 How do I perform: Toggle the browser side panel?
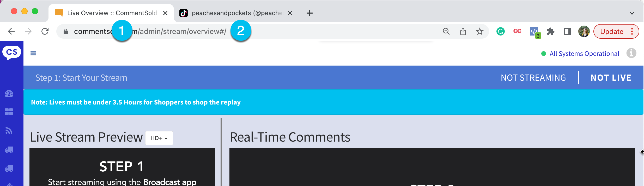(567, 32)
